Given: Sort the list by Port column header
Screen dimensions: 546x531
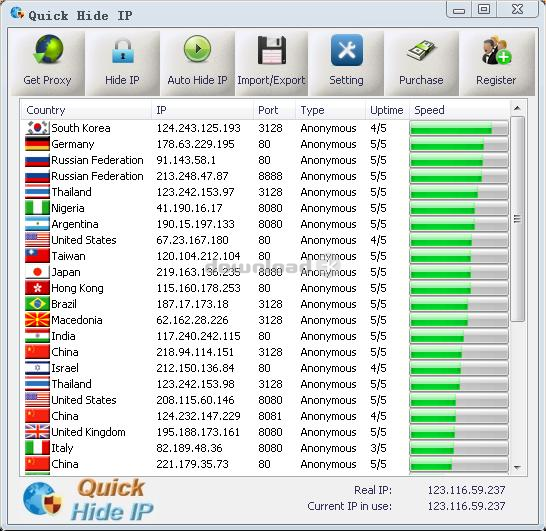Looking at the screenshot, I should 274,110.
